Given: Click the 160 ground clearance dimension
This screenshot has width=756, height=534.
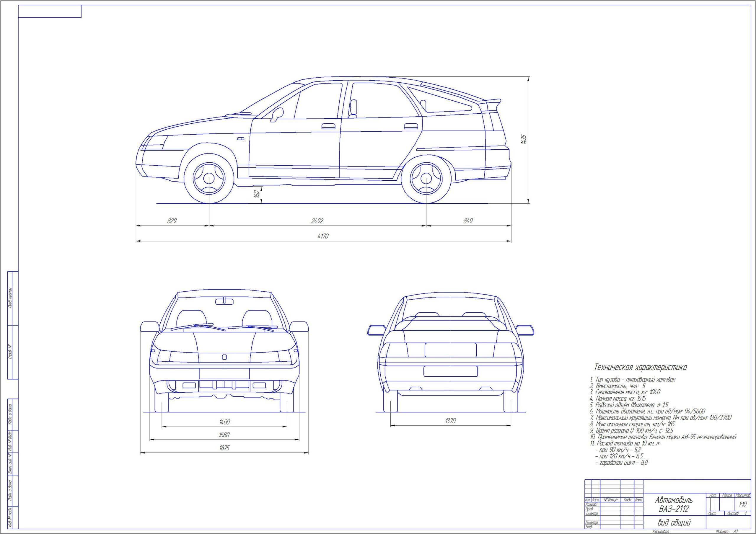Looking at the screenshot, I should tap(257, 194).
